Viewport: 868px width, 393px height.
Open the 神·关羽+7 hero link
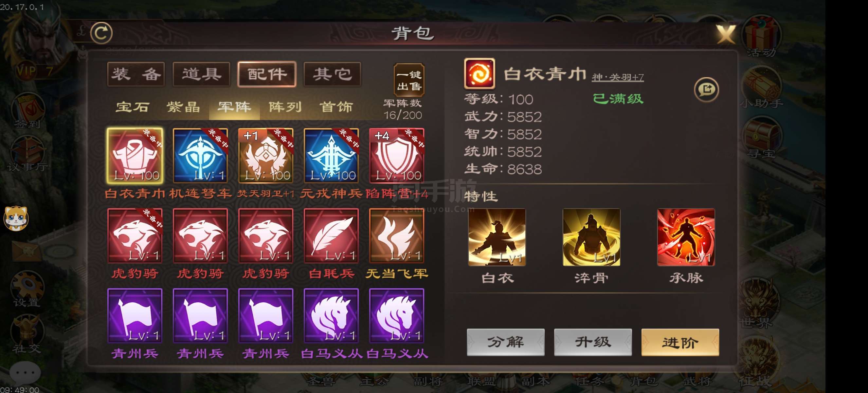tap(617, 77)
